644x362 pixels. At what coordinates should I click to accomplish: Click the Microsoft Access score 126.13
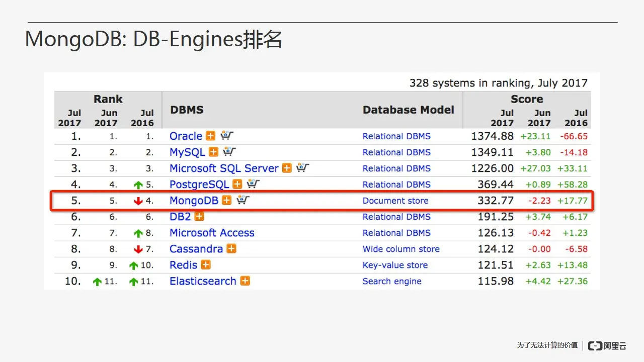tap(496, 233)
